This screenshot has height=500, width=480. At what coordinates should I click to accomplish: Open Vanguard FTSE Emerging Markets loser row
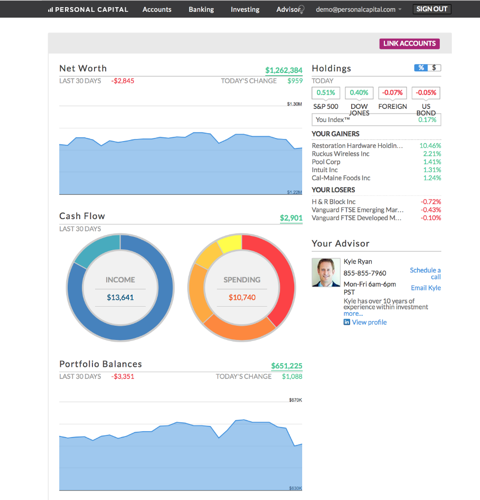click(x=376, y=210)
